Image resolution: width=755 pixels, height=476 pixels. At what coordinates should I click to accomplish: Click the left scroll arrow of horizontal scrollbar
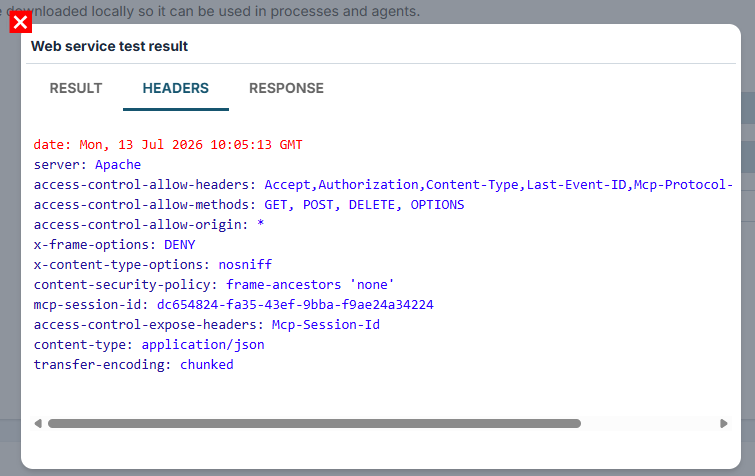pos(38,424)
